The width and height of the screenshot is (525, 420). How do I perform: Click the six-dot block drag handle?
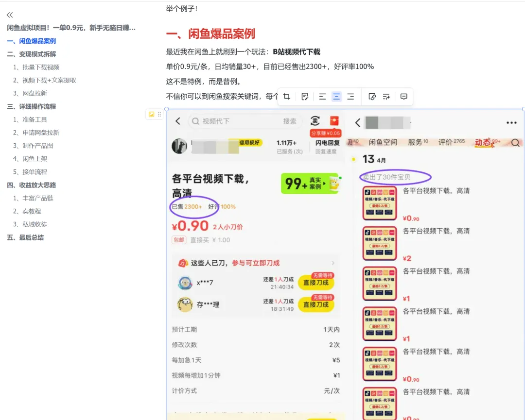tap(159, 115)
